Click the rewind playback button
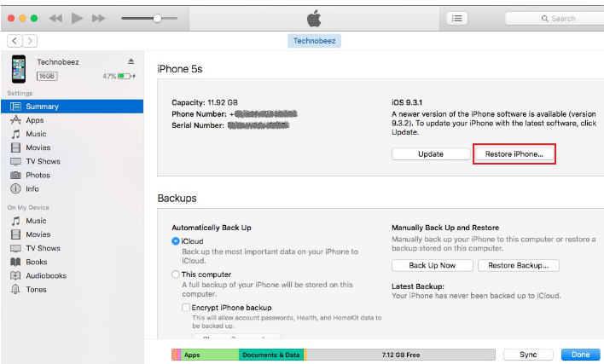 (55, 18)
